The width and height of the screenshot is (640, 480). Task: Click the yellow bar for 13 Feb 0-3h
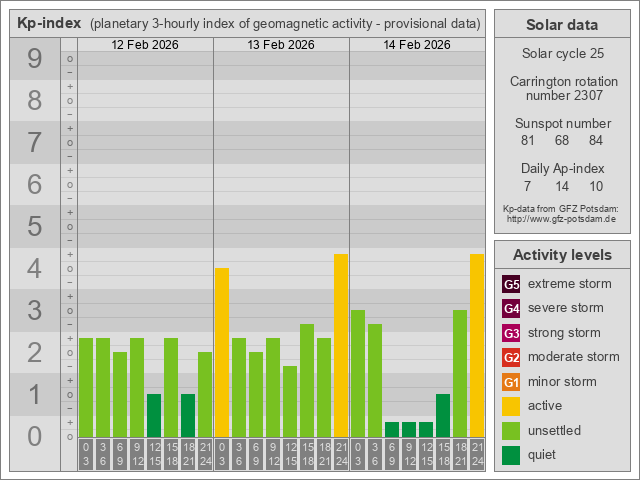click(x=222, y=352)
